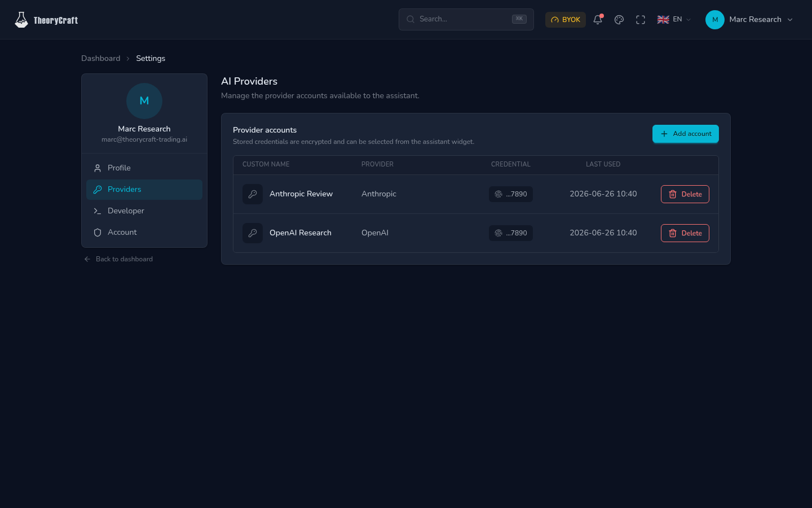
Task: Click the back arrow icon near dashboard link
Action: (87, 259)
